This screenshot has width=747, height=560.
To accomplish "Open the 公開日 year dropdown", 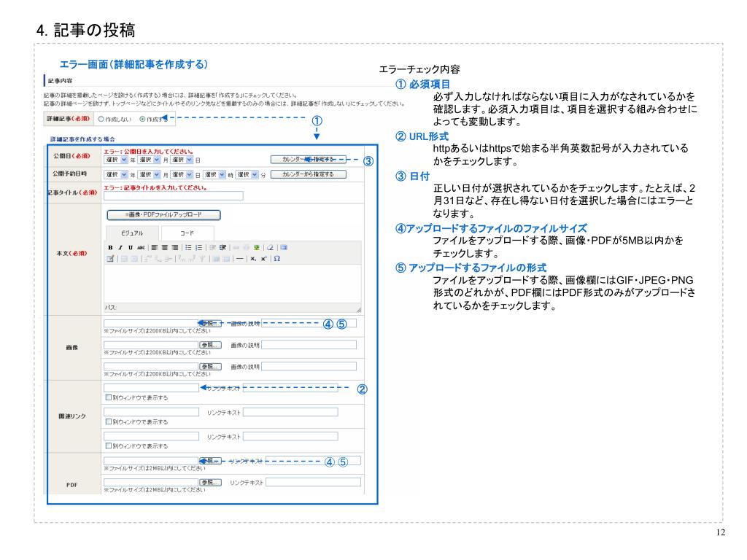I will pyautogui.click(x=116, y=160).
